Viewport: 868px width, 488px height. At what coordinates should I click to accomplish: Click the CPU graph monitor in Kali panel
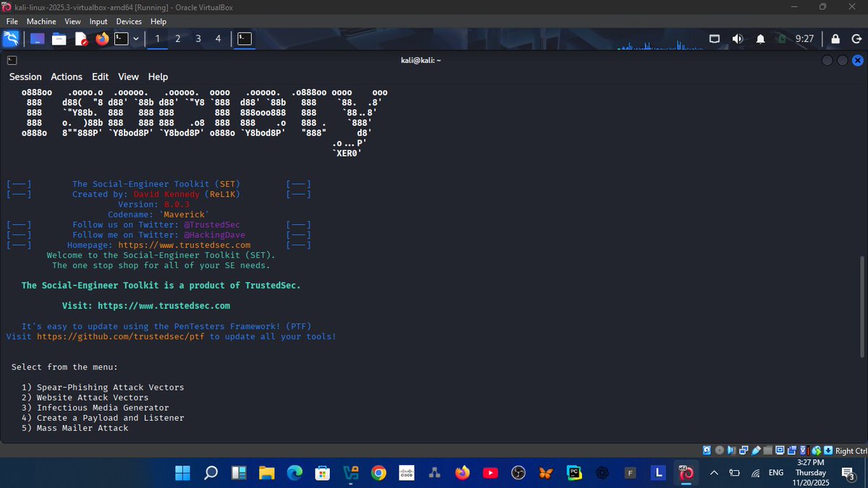click(660, 46)
